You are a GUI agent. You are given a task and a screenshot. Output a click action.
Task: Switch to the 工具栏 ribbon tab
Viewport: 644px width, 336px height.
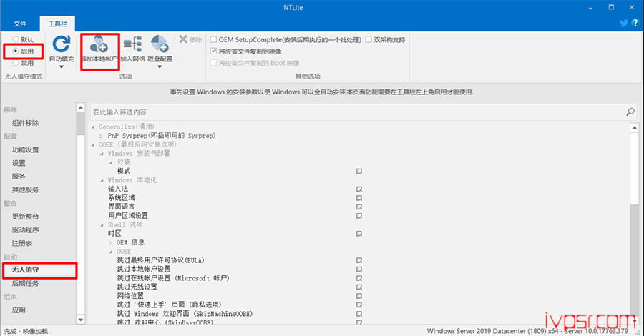[x=57, y=24]
